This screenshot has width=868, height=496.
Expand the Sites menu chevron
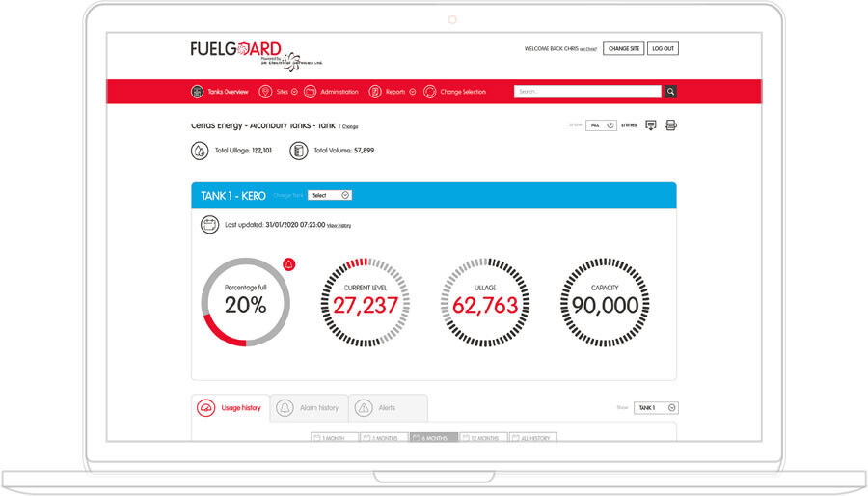(294, 92)
